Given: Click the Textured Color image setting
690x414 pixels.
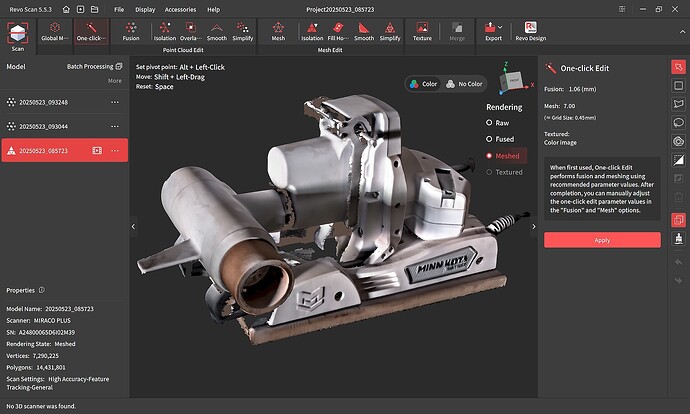Looking at the screenshot, I should point(560,143).
